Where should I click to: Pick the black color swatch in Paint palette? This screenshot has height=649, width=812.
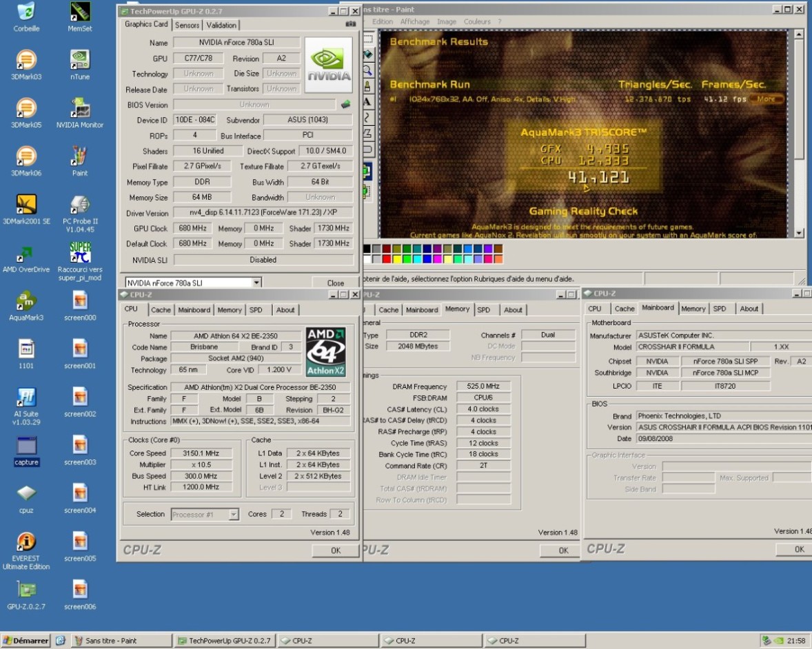[x=367, y=249]
